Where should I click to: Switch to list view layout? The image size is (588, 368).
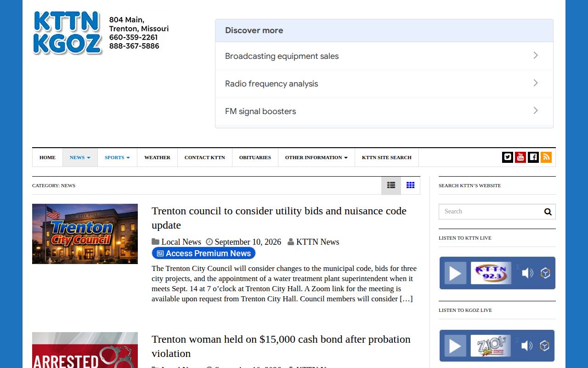(x=391, y=185)
